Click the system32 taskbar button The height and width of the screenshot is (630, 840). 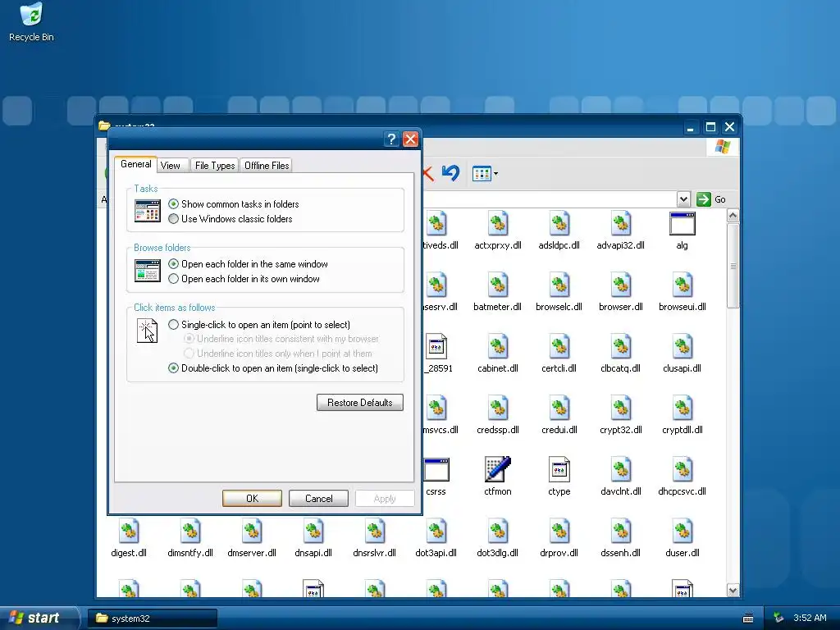tap(152, 619)
